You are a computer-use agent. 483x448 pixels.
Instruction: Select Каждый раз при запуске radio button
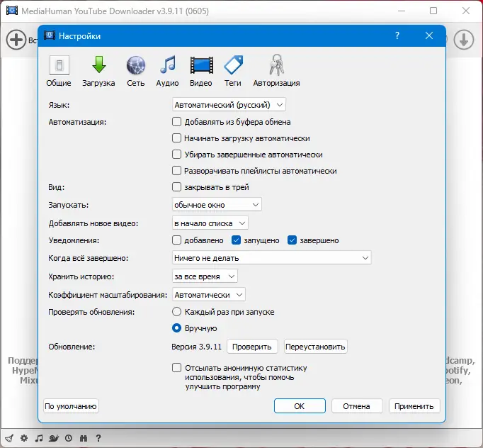pyautogui.click(x=176, y=312)
